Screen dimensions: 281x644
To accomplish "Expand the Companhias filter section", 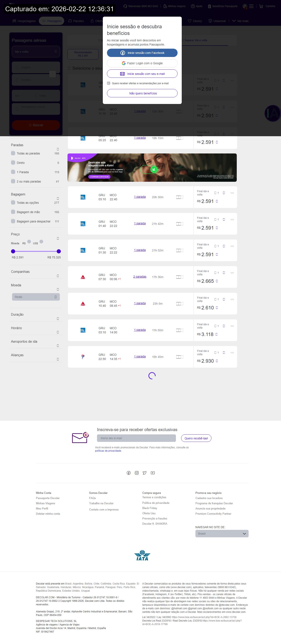I will point(58,276).
